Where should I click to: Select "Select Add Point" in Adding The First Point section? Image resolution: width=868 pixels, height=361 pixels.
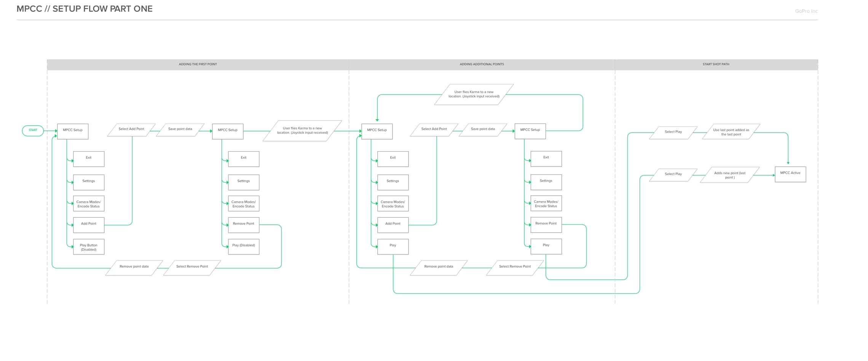coord(131,130)
